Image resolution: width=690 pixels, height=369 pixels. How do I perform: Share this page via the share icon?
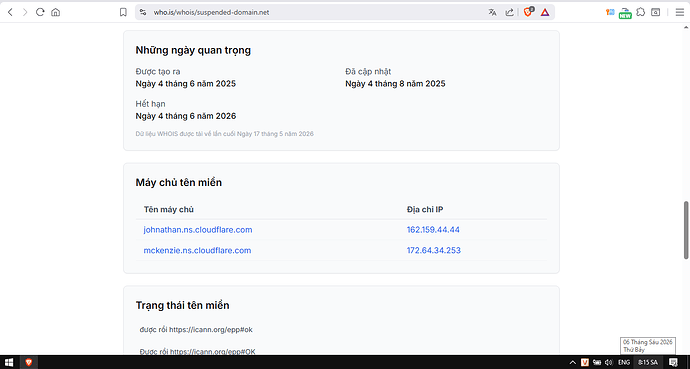[x=510, y=12]
